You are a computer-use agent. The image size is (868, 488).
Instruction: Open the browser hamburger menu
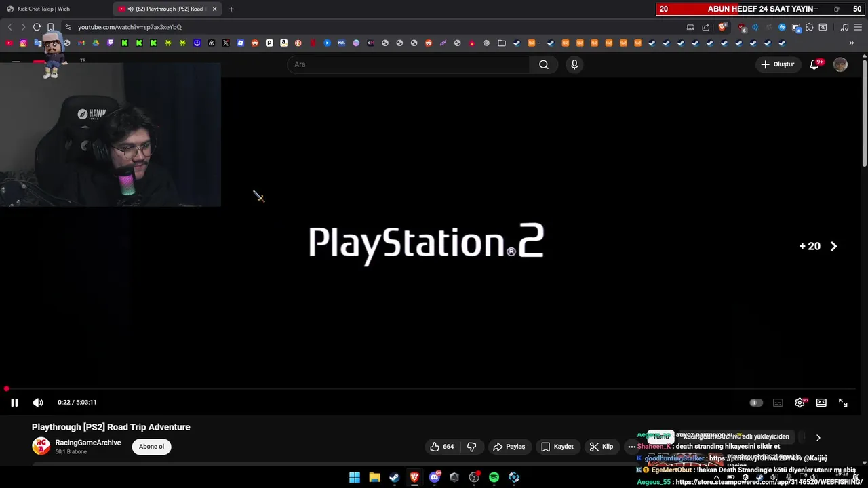pos(859,27)
